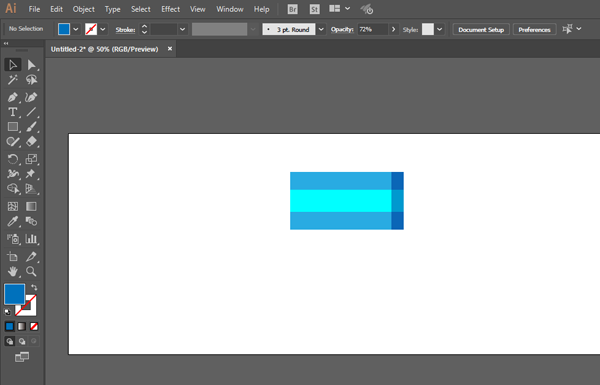Set fill mode to None

pyautogui.click(x=34, y=326)
